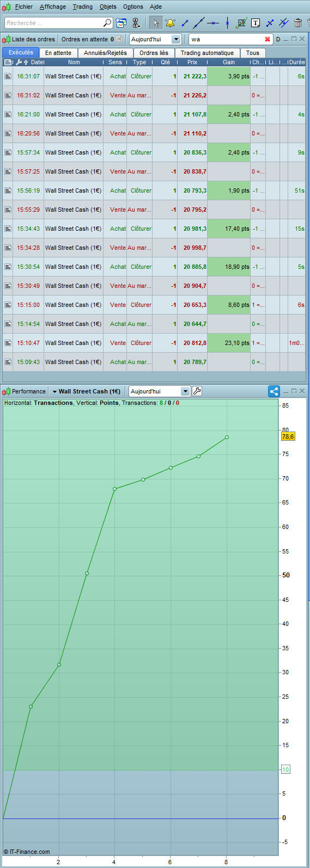Open details icon for 15:09:43 order
Image resolution: width=310 pixels, height=868 pixels.
[8, 362]
